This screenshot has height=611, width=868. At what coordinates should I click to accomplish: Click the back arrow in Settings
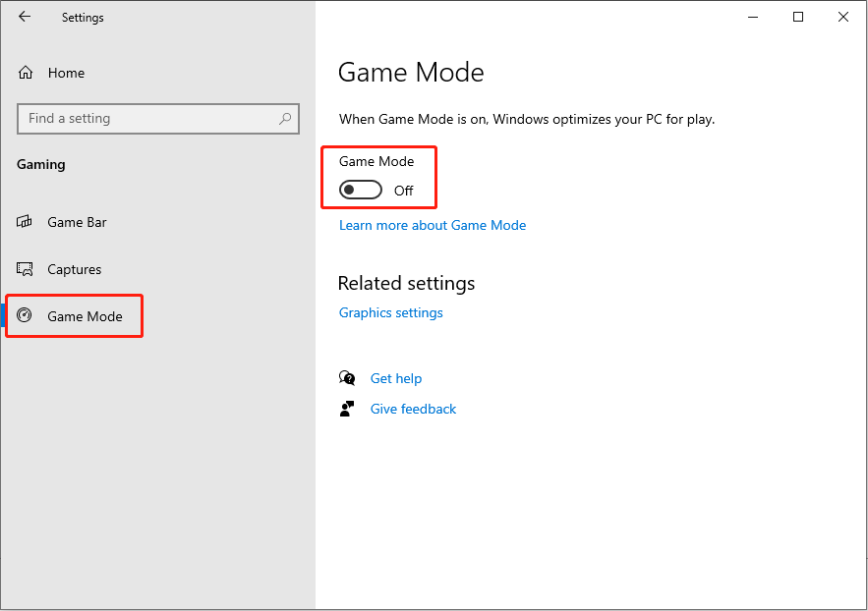[25, 17]
